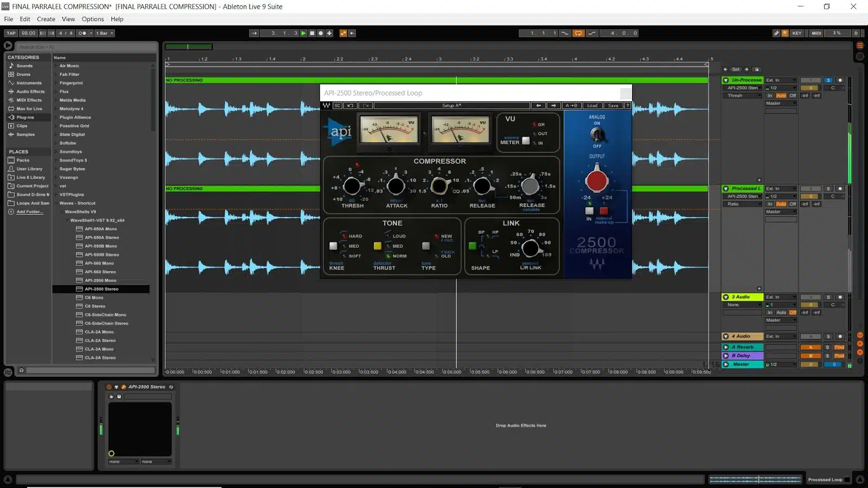Click previous locator arrow beside Set

[725, 69]
